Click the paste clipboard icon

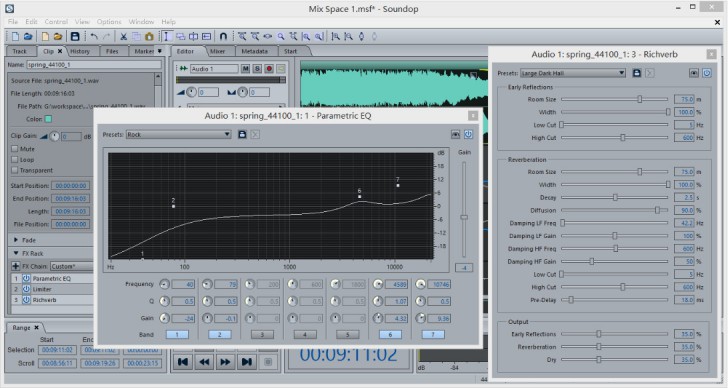click(149, 36)
